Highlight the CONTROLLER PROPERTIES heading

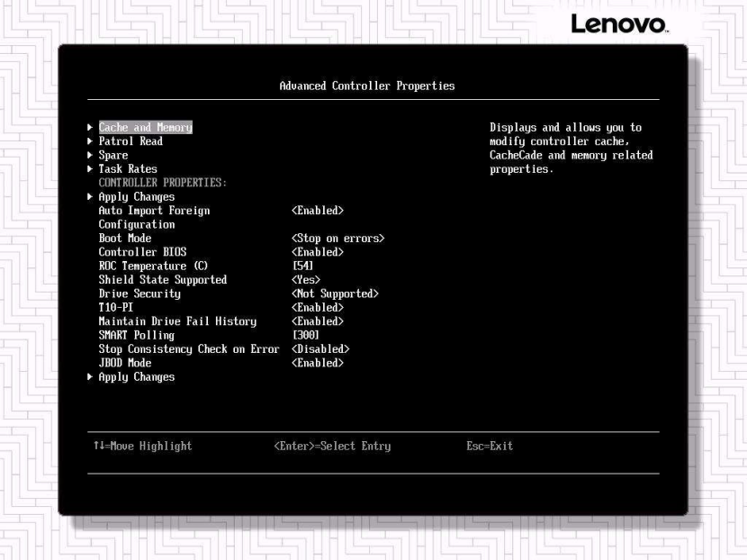(165, 182)
